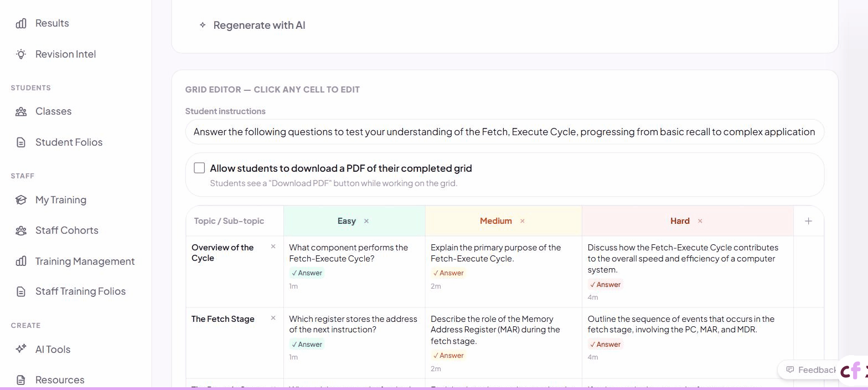Screen dimensions: 868x390
Task: Click the sparkle icon beside Regenerate with AI
Action: pyautogui.click(x=203, y=25)
